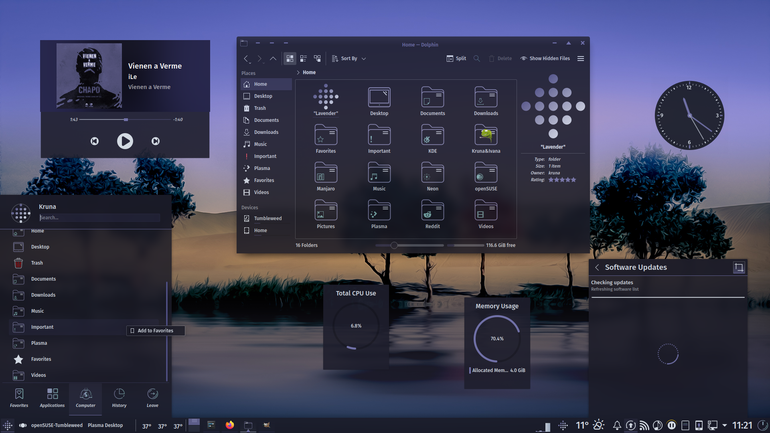Toggle Show Hidden Files
Viewport: 770px width, 433px height.
(x=545, y=58)
